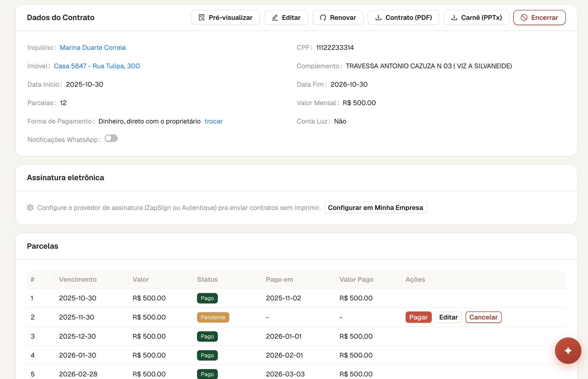Click Cancelar for installment 2
Image resolution: width=588 pixels, height=379 pixels.
click(x=483, y=317)
